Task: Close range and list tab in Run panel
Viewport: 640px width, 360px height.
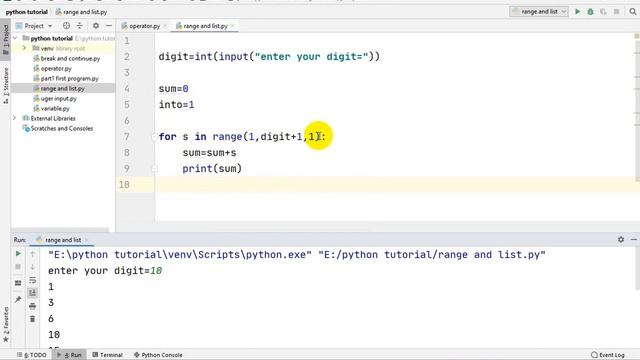Action: (x=87, y=240)
